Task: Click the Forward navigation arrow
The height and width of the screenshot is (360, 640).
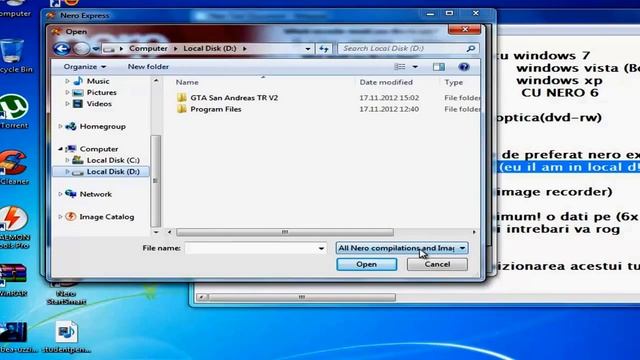Action: click(81, 49)
